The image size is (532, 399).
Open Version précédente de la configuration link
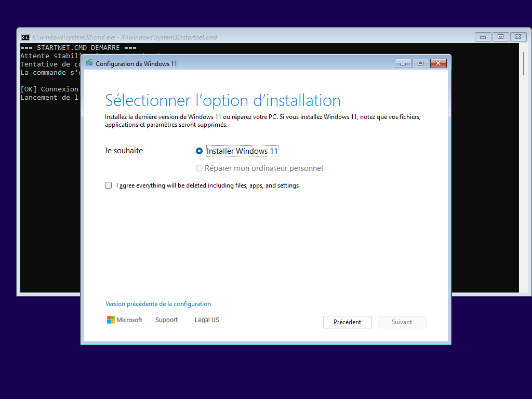pos(158,304)
